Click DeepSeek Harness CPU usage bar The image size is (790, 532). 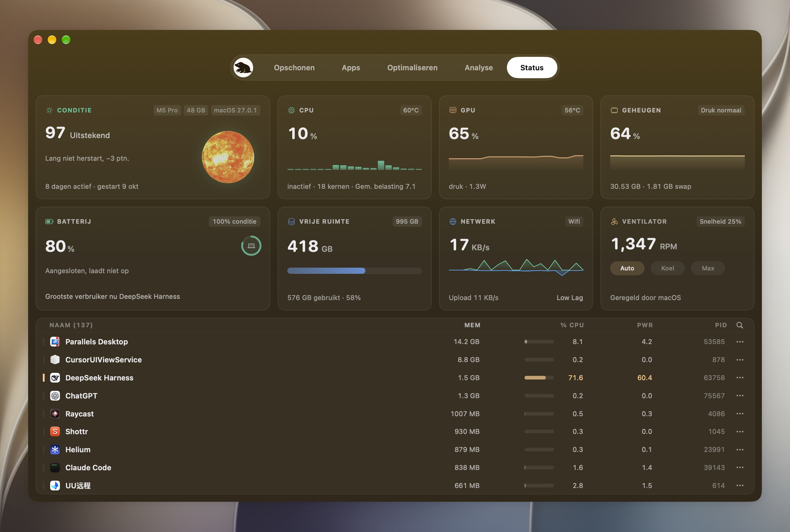pos(539,378)
